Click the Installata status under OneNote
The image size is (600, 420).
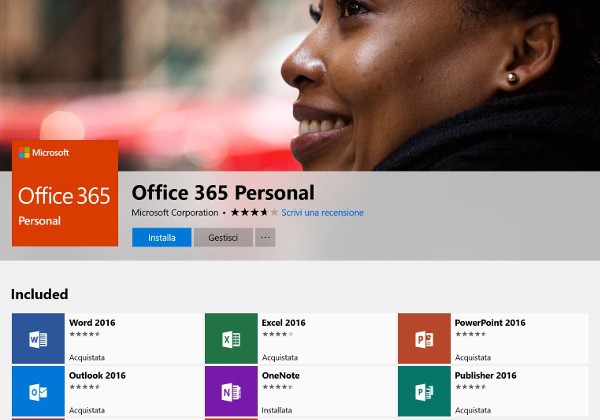277,410
